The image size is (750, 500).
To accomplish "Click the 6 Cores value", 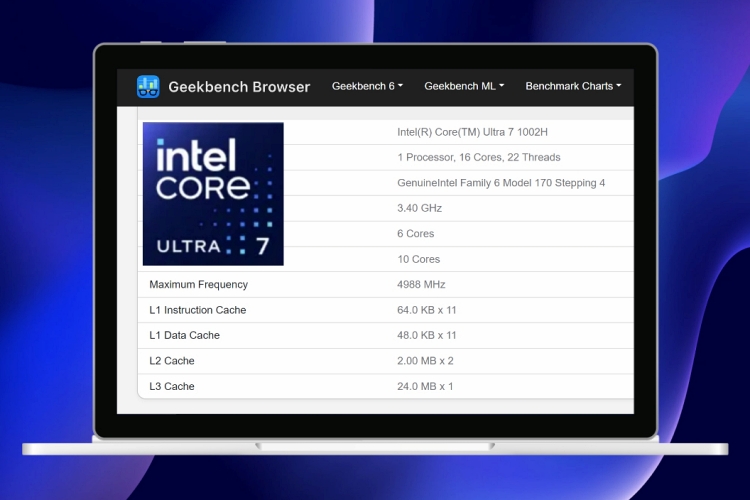I will click(x=416, y=233).
